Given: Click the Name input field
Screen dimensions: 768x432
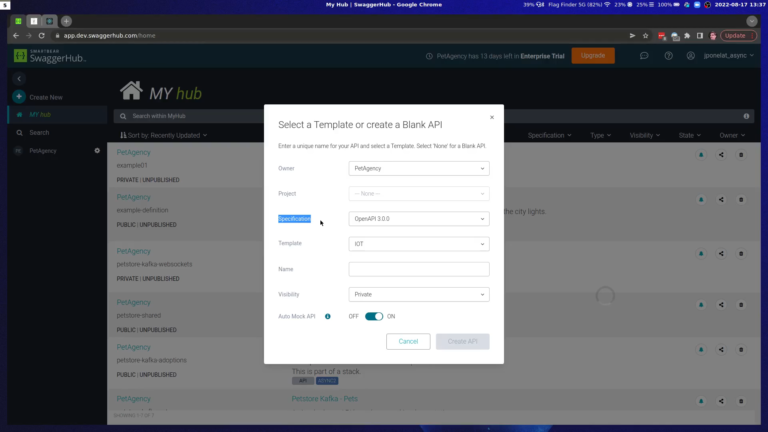Looking at the screenshot, I should point(419,269).
